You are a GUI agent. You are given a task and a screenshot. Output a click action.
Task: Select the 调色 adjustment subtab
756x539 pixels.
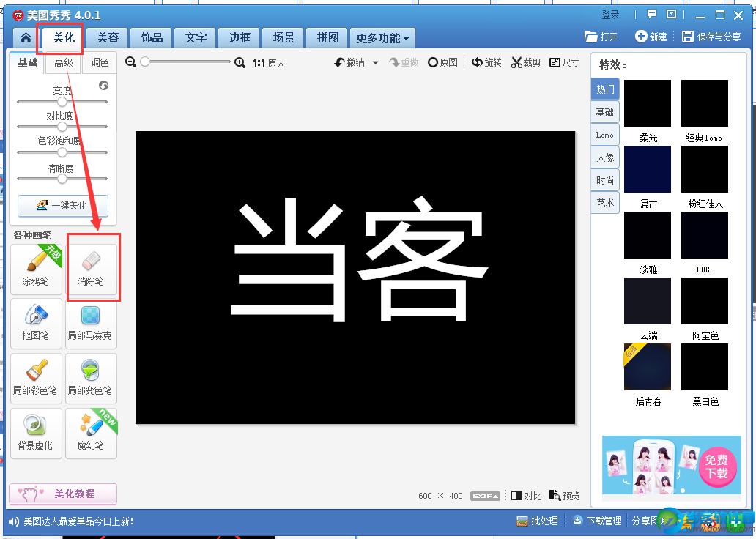(x=100, y=63)
